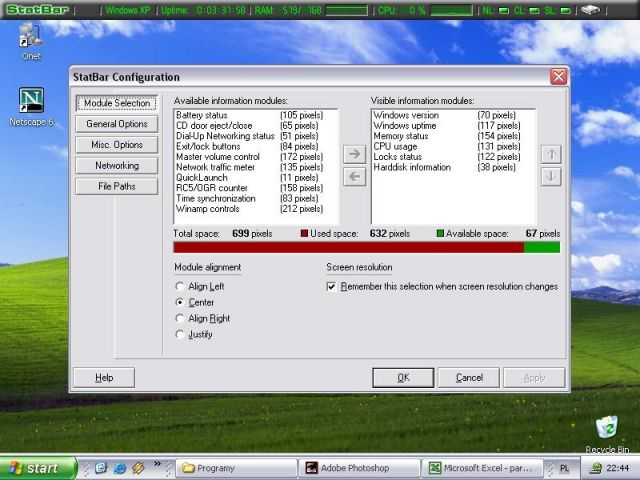Image resolution: width=640 pixels, height=480 pixels.
Task: Select Battery status in available modules
Action: 256,115
